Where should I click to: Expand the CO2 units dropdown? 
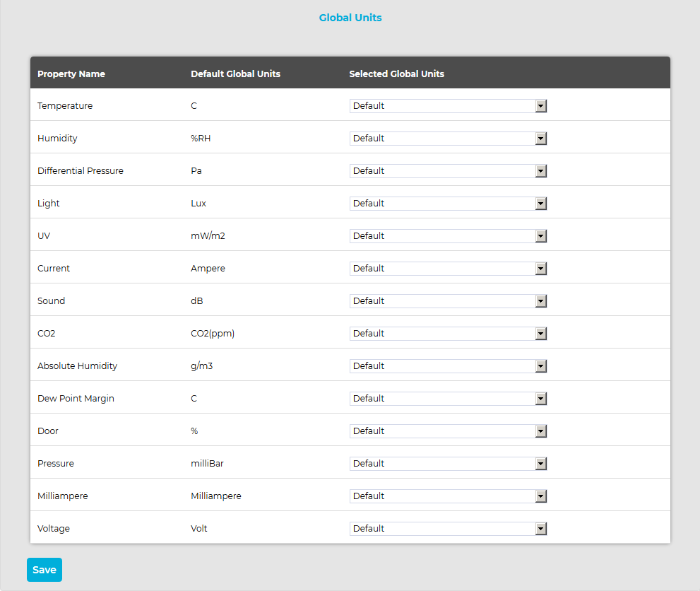(x=448, y=334)
